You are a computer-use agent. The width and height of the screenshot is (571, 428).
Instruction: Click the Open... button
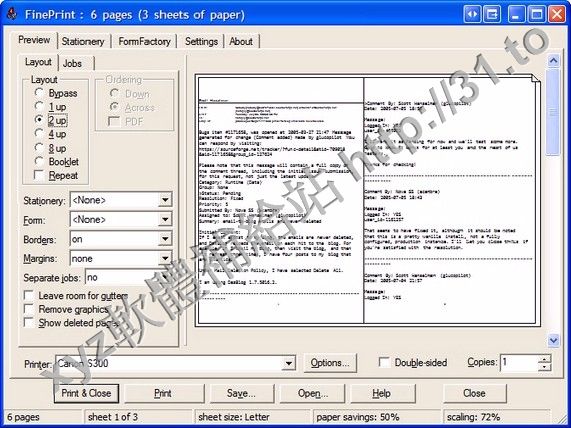[x=313, y=393]
